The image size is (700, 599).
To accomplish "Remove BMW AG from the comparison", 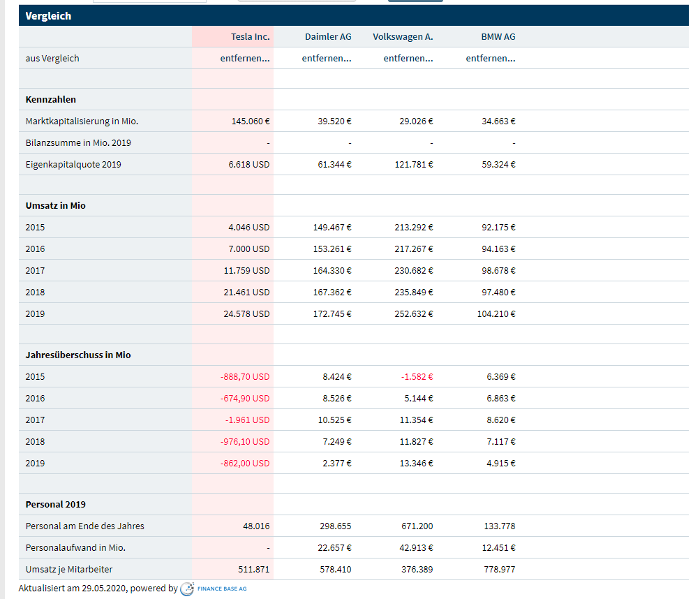I will pyautogui.click(x=490, y=59).
